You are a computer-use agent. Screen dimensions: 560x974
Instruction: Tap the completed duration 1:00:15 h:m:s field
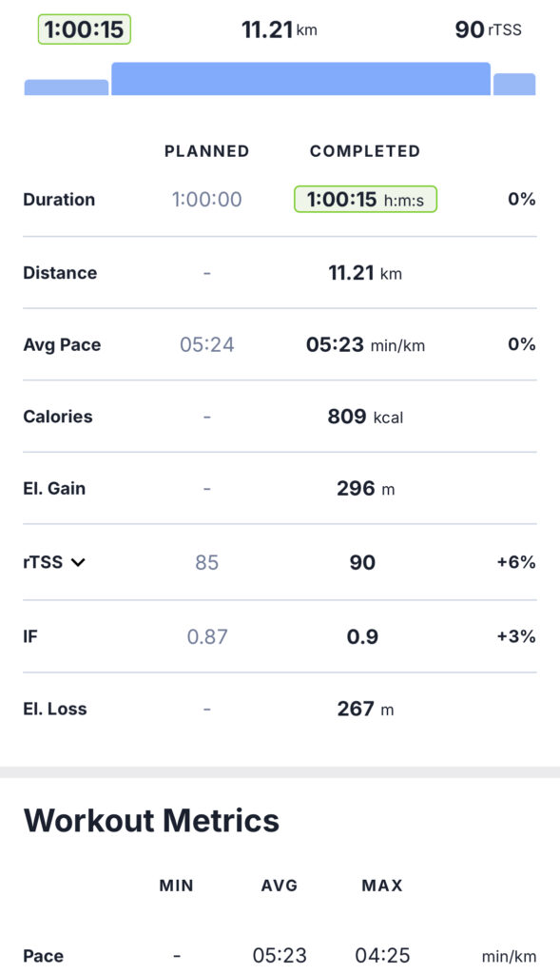(x=365, y=200)
